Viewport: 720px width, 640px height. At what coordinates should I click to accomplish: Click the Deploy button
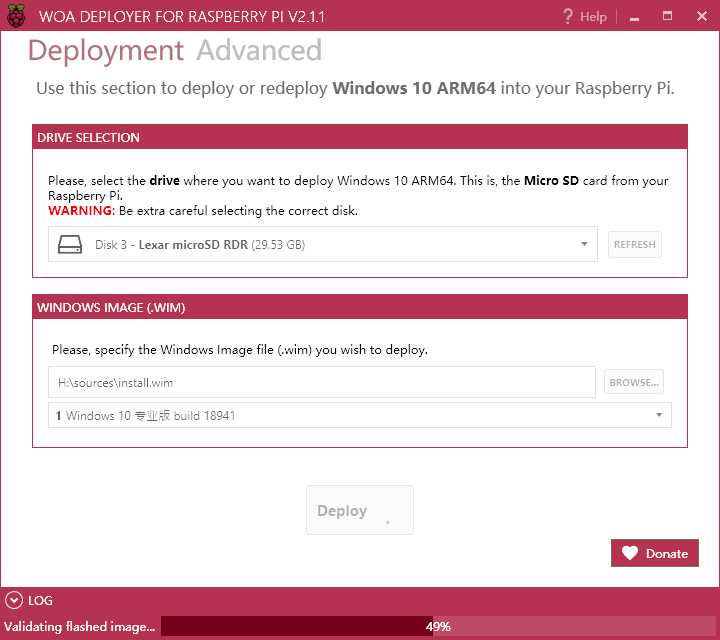coord(360,510)
